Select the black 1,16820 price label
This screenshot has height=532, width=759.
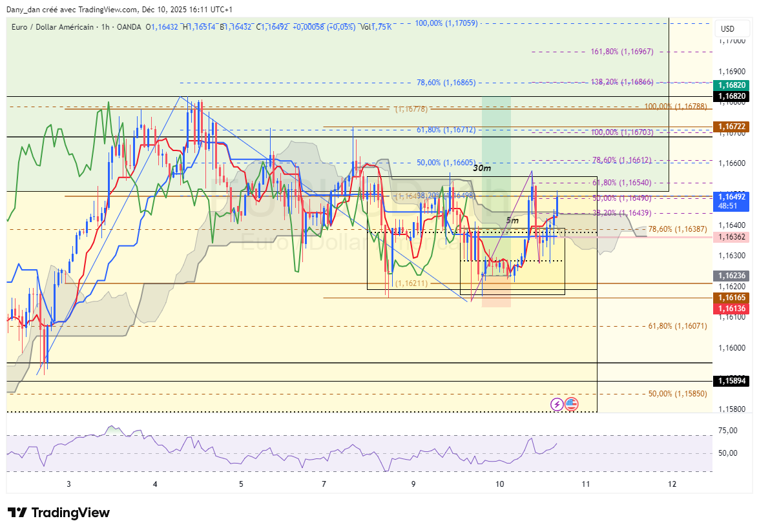coord(731,96)
